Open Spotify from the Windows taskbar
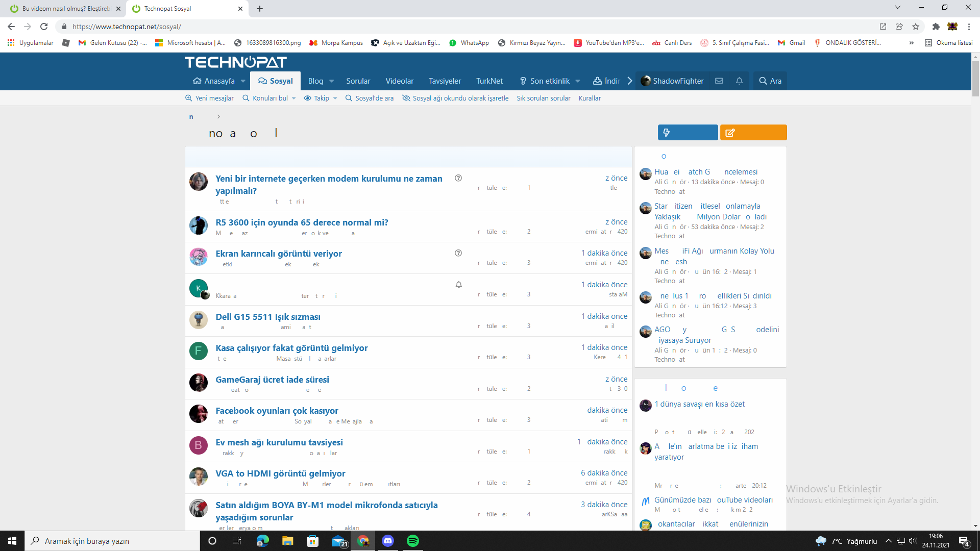This screenshot has width=980, height=551. pyautogui.click(x=412, y=541)
